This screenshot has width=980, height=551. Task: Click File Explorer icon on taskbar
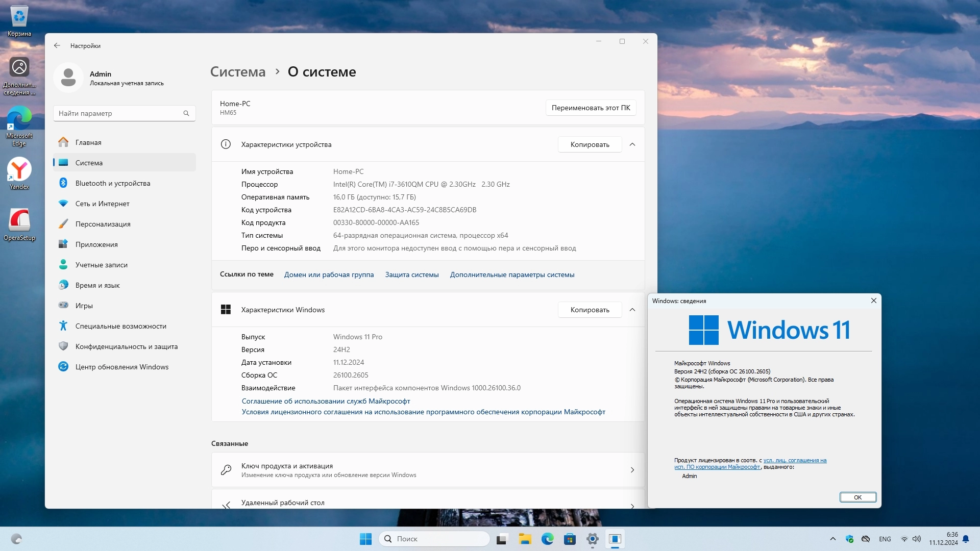[525, 539]
